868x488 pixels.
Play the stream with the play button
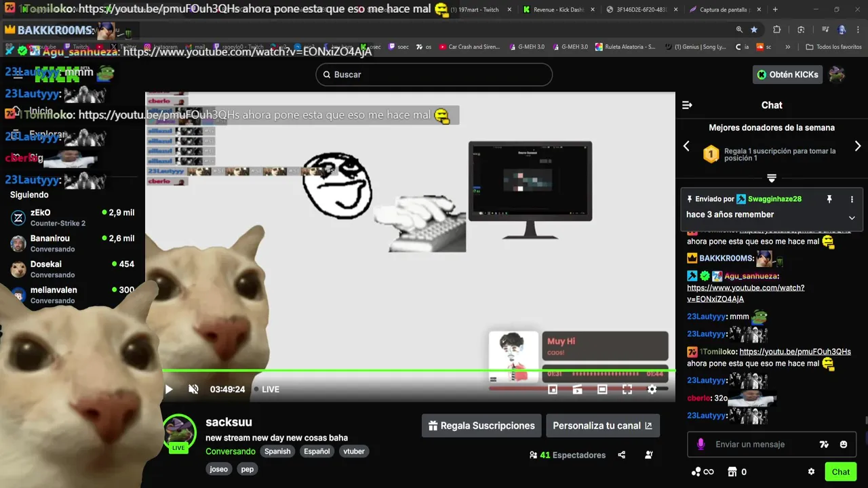169,389
